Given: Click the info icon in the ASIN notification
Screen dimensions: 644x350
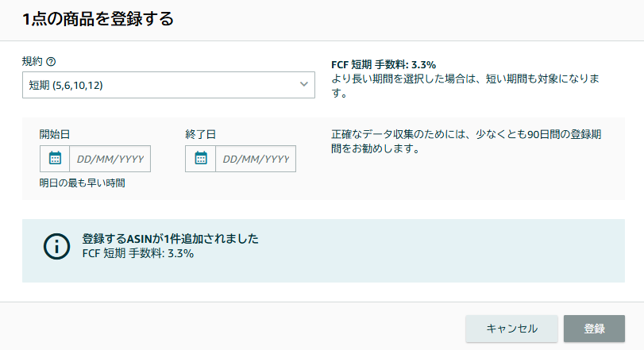Looking at the screenshot, I should tap(56, 246).
